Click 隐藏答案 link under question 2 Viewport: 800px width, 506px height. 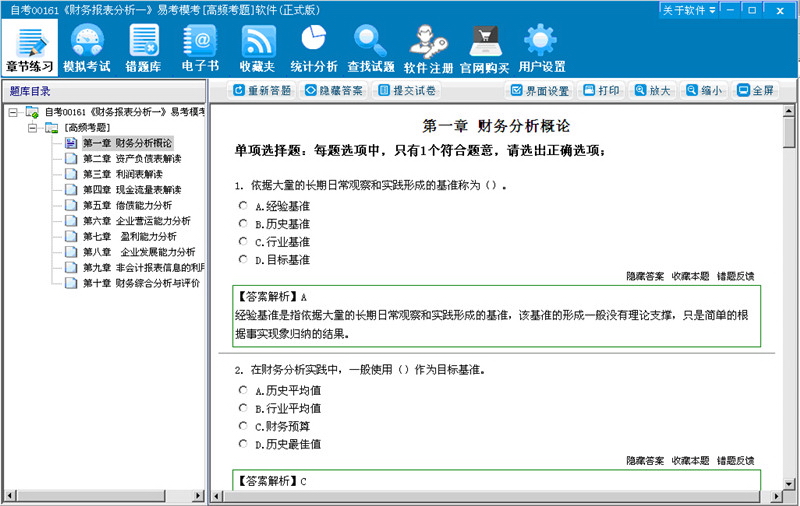[645, 461]
